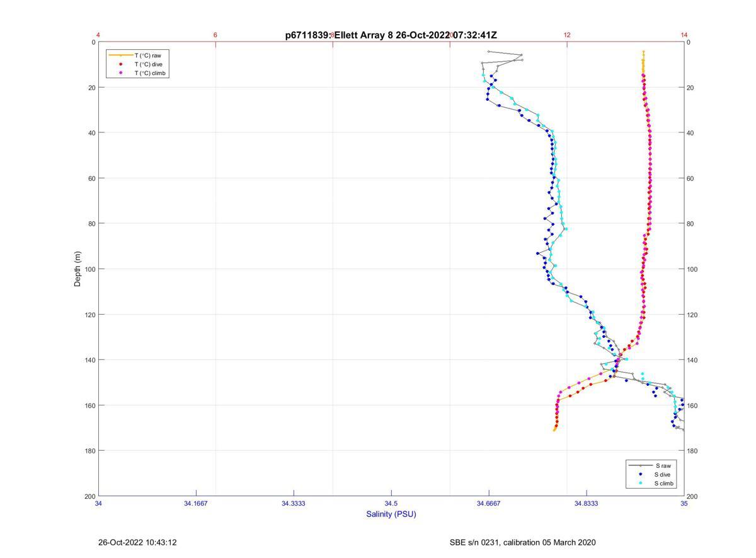The image size is (756, 558).
Task: Click left depth tick label 20
Action: click(92, 88)
